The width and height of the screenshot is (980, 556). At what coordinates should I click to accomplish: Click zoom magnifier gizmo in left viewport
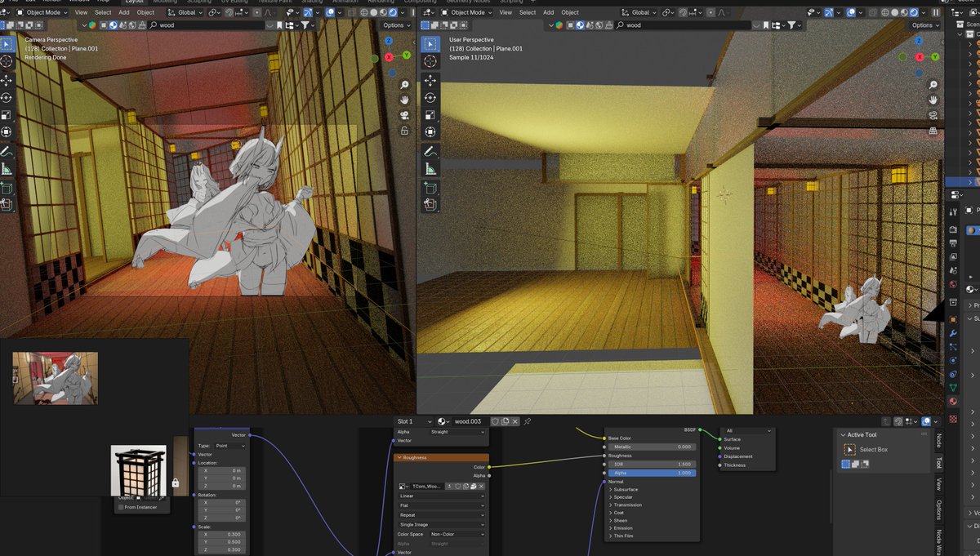[x=404, y=84]
